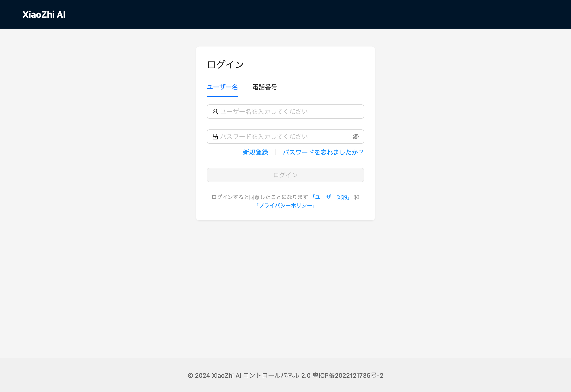
Task: Switch to the ユーザー名 login tab
Action: [x=222, y=87]
